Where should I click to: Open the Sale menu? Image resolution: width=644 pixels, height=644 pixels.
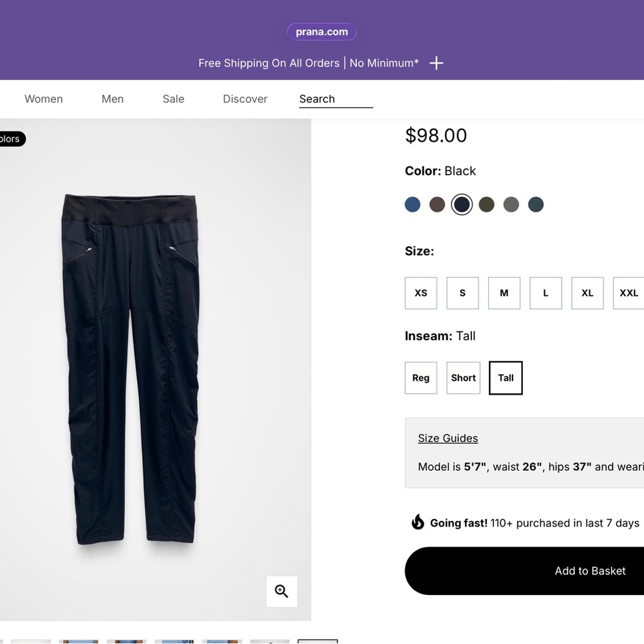point(173,99)
